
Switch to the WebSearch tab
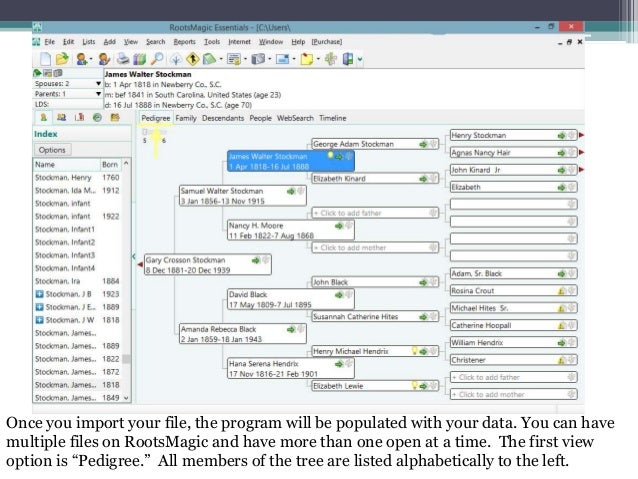(295, 118)
